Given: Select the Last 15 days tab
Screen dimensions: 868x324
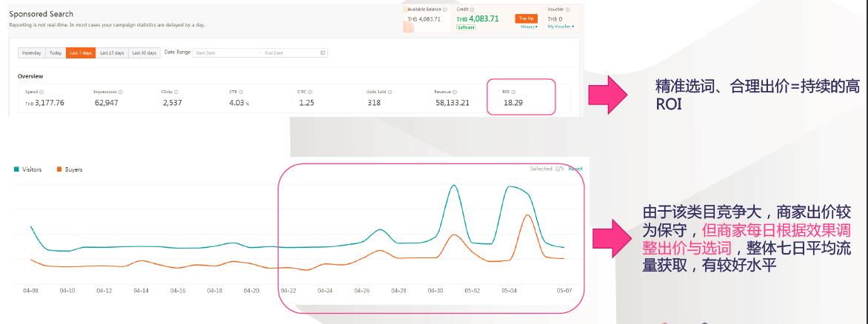Looking at the screenshot, I should (x=113, y=53).
